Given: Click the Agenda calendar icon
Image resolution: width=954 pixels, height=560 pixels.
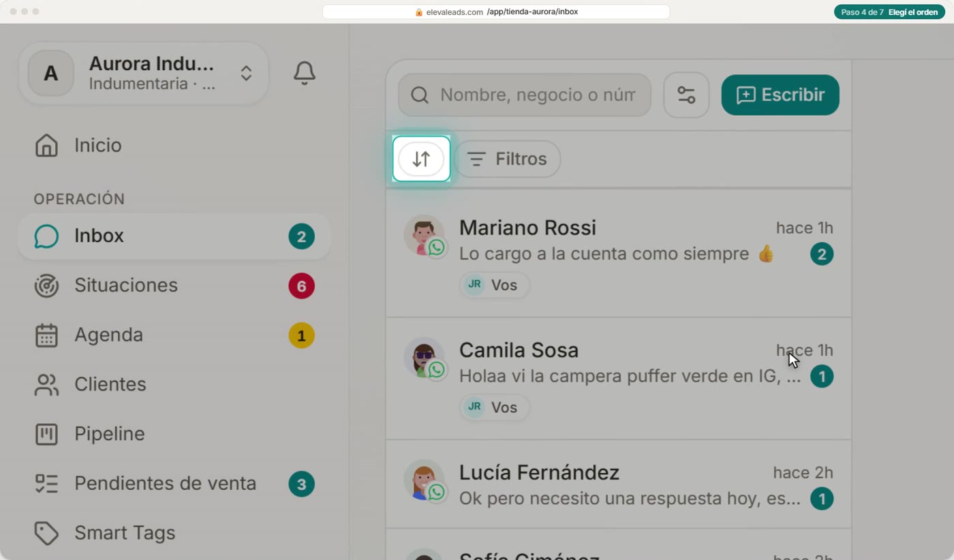Looking at the screenshot, I should [46, 335].
